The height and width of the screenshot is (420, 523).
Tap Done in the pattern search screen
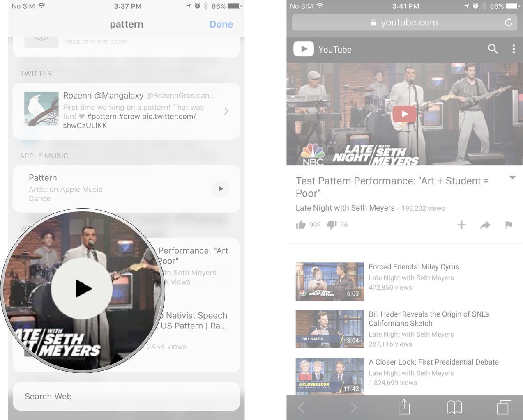pos(221,24)
